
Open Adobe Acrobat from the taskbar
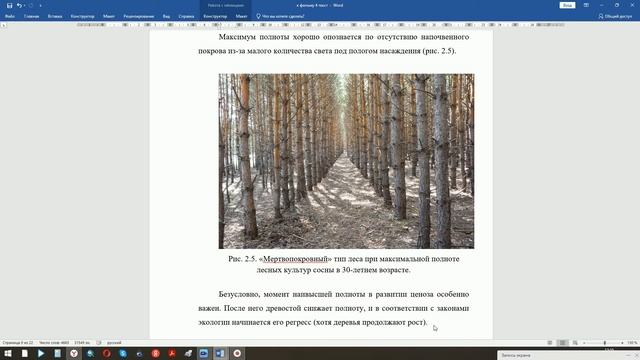pyautogui.click(x=172, y=353)
